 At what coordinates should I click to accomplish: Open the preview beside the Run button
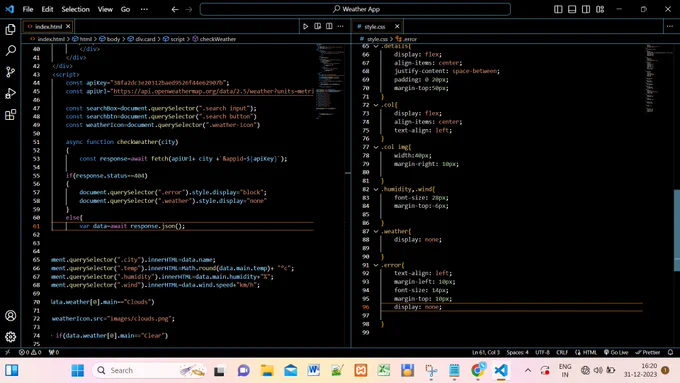coord(317,26)
